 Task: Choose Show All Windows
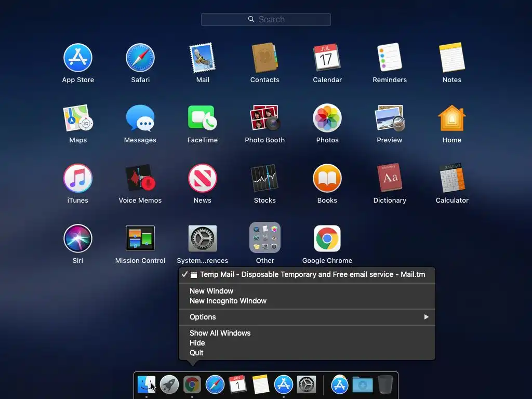(307, 333)
